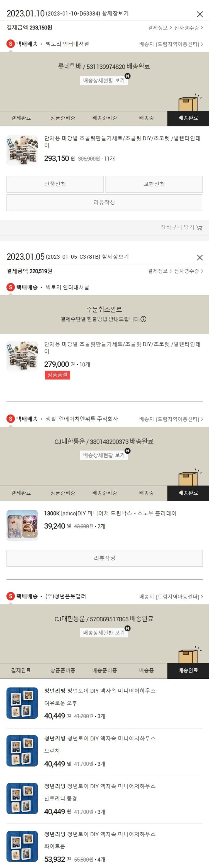Viewport: 209px width, 868px height.
Task: Click the delivery box icon for 롯데택배 shipment
Action: pyautogui.click(x=188, y=103)
